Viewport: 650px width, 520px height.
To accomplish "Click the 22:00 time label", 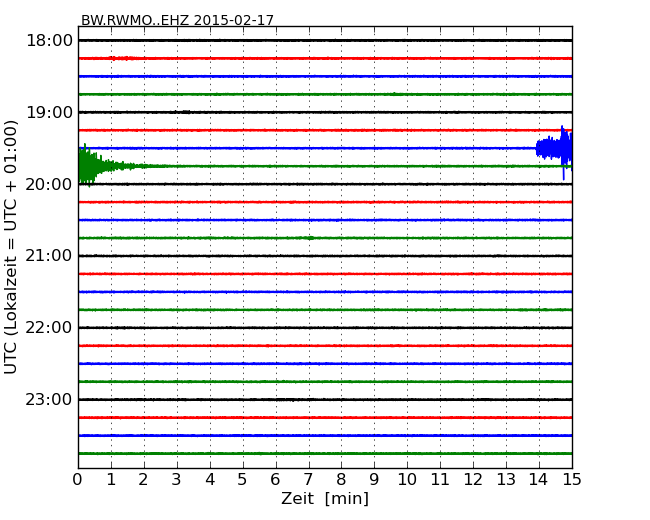I will pos(49,328).
